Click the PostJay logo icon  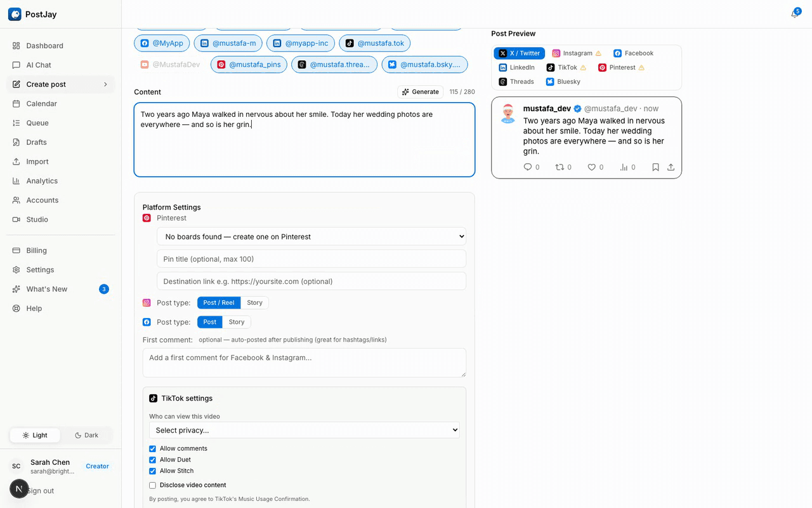coord(15,14)
